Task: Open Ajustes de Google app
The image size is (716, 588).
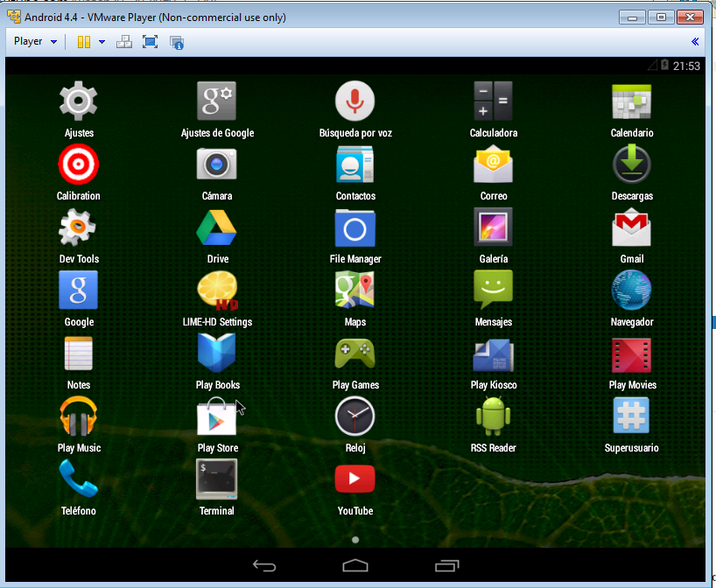Action: click(217, 101)
